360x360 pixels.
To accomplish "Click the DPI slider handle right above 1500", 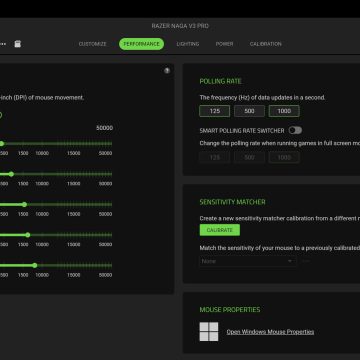I will [24, 205].
